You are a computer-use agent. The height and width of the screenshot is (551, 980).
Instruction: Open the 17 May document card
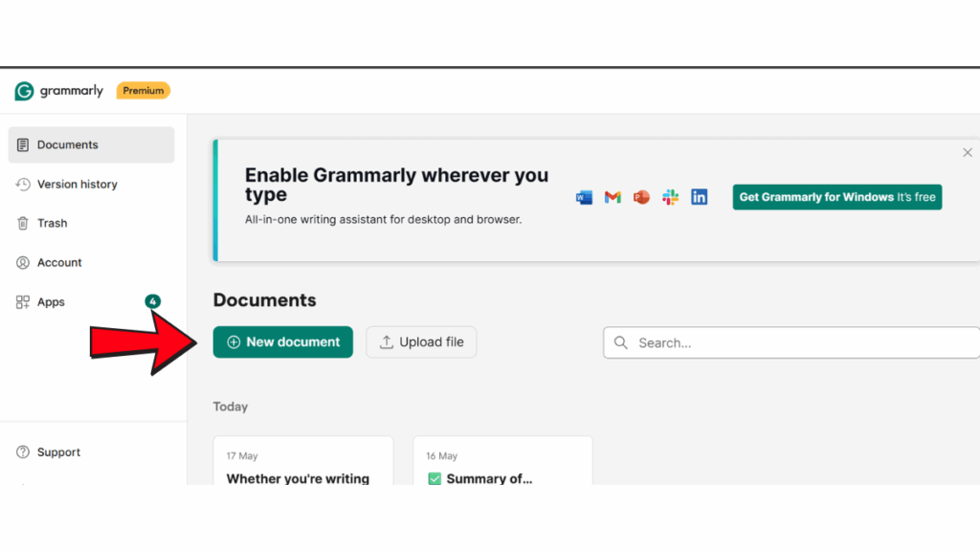(303, 461)
